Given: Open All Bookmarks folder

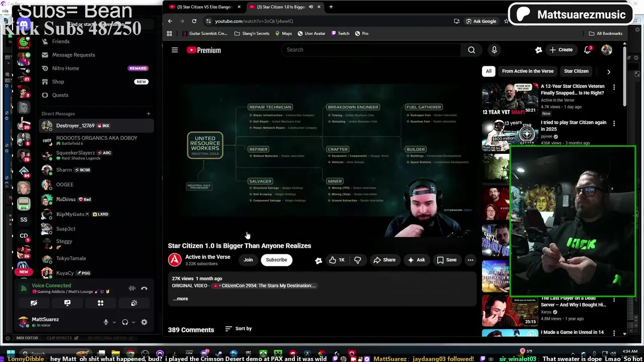Looking at the screenshot, I should coord(606,34).
